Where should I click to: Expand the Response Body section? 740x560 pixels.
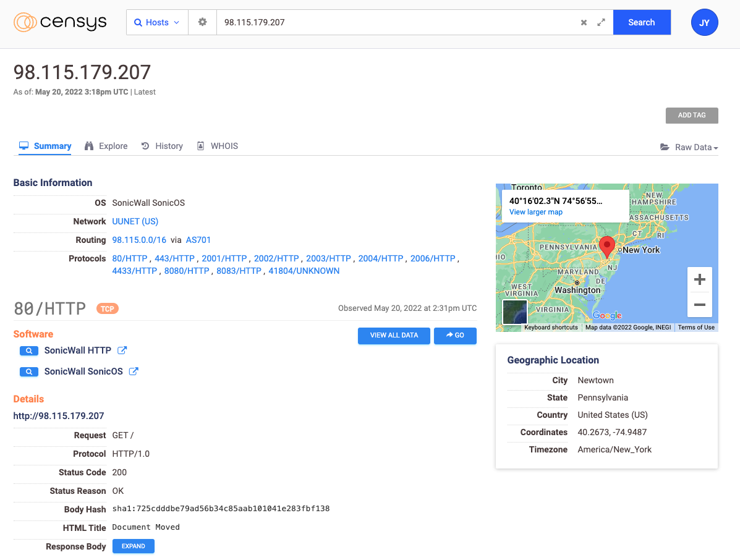(133, 546)
